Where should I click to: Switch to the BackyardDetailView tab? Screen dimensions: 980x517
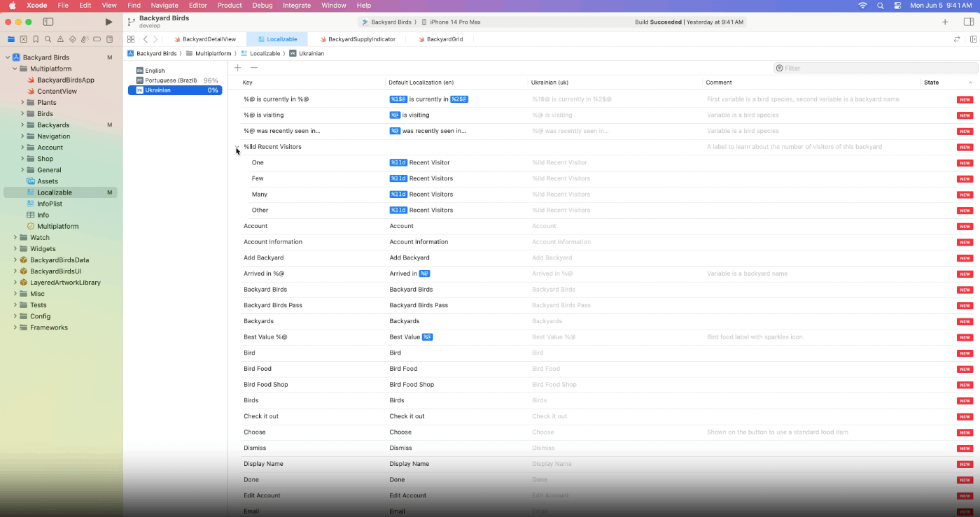204,39
